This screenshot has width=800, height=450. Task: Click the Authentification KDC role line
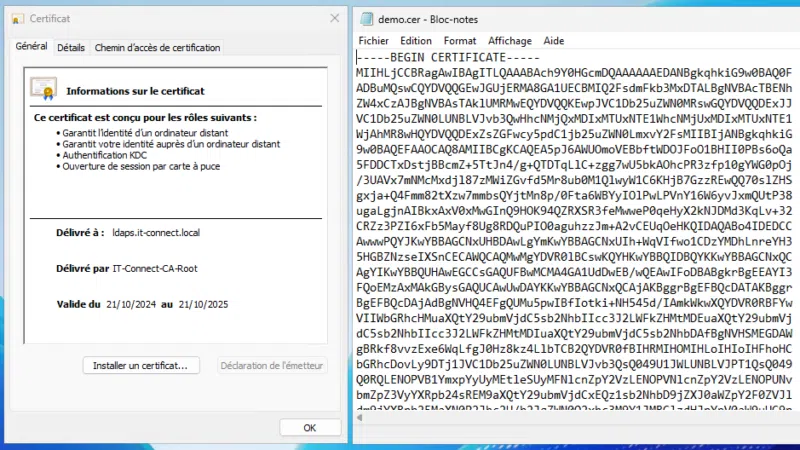105,155
